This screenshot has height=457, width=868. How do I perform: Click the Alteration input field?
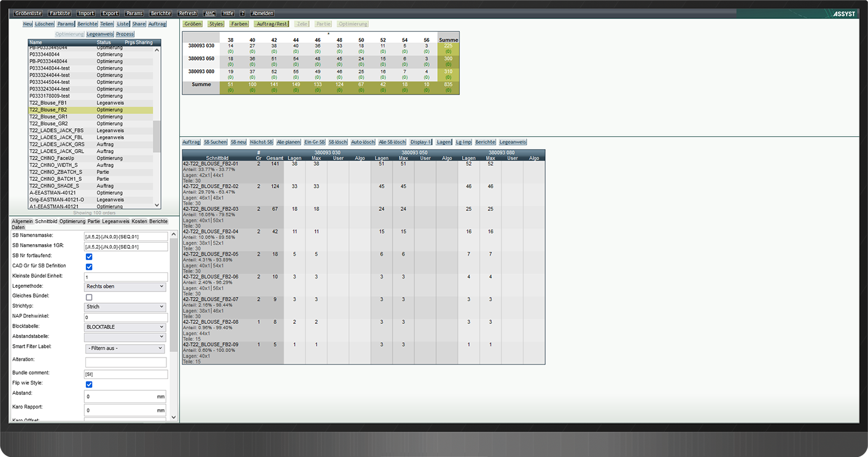pyautogui.click(x=125, y=363)
